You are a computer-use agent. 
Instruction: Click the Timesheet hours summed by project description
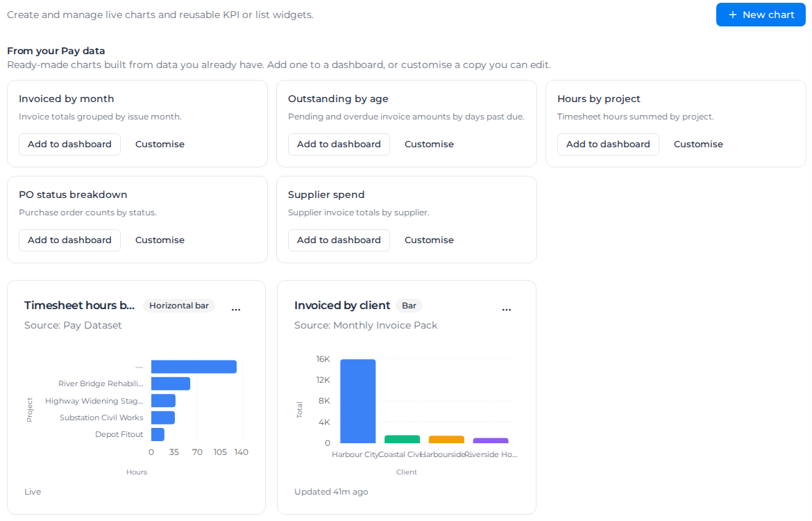coord(636,117)
